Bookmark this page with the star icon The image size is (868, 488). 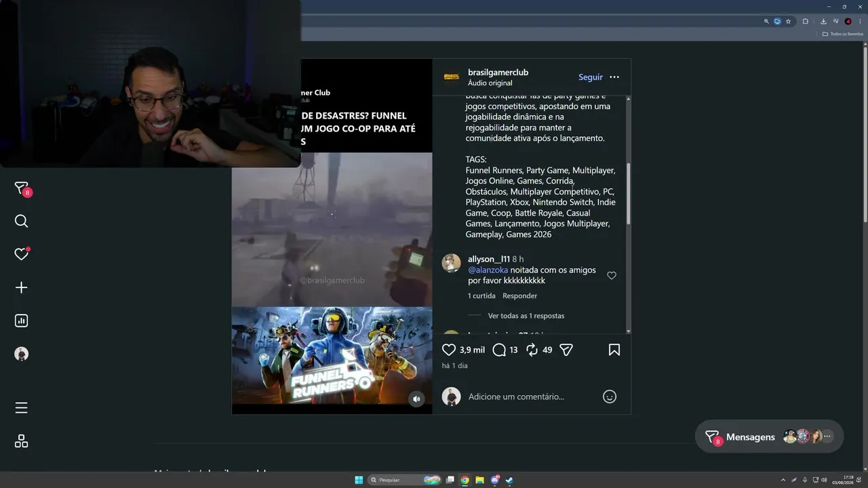click(788, 21)
